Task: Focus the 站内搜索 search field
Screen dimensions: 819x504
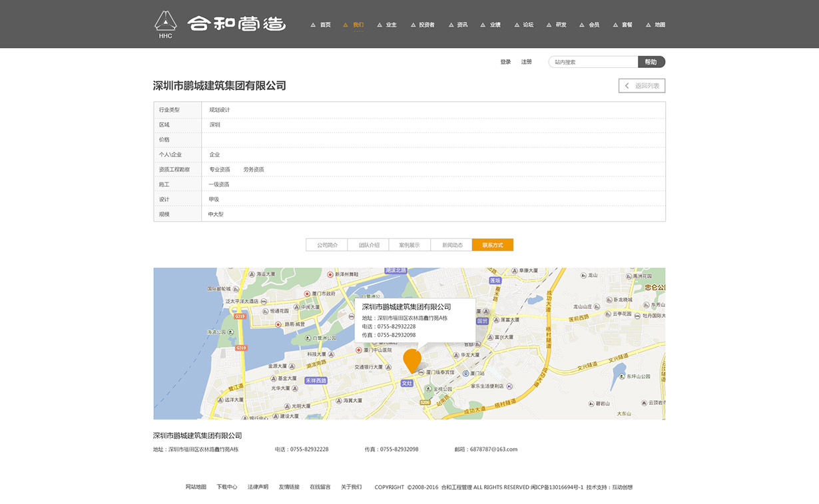Action: [x=593, y=62]
